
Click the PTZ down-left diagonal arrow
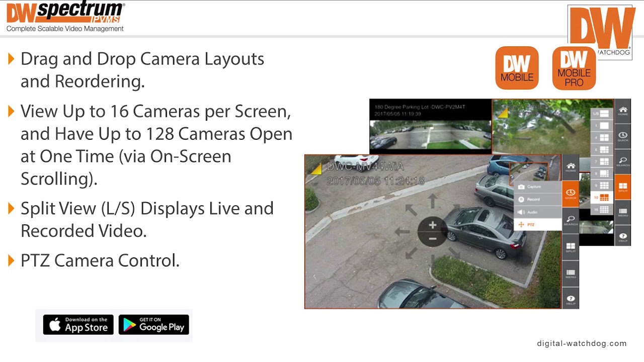[411, 253]
